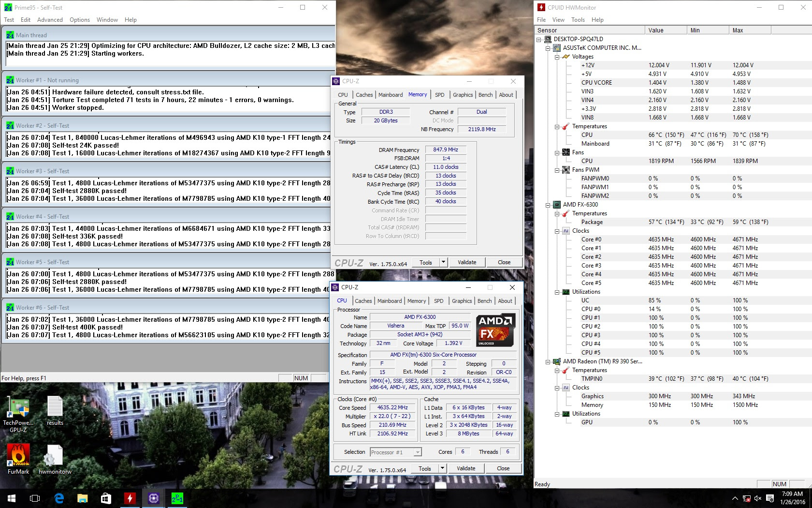The width and height of the screenshot is (812, 508).
Task: Collapse the AMD FX-6300 node
Action: pos(548,205)
